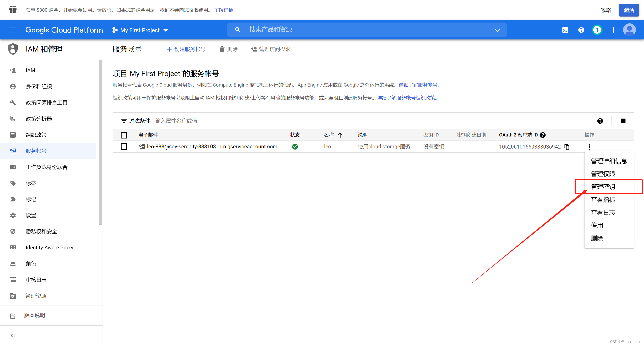Check the leo-888 service account row
644x345 pixels.
(x=124, y=147)
